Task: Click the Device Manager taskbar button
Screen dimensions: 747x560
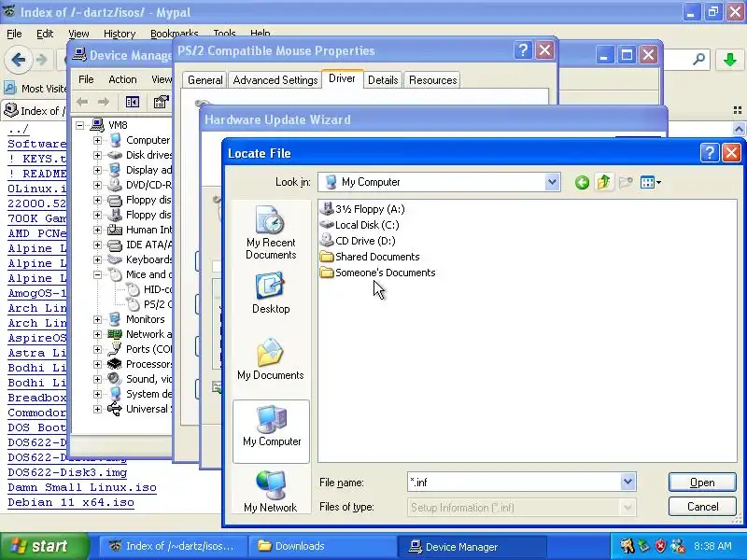Action: tap(472, 546)
